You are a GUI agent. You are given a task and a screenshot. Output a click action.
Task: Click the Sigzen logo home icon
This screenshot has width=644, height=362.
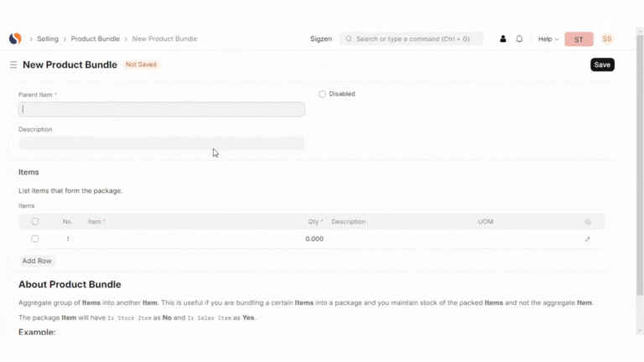[x=14, y=39]
